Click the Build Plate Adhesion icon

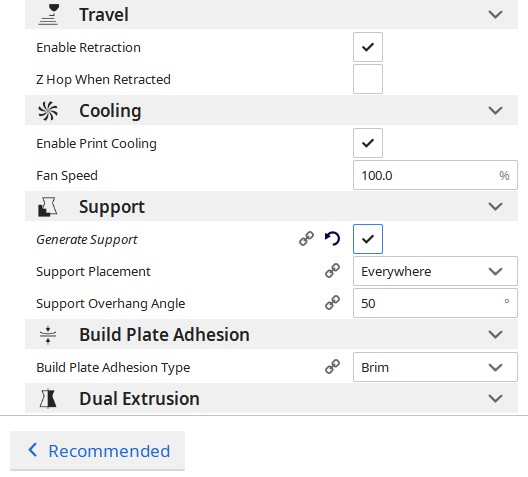(48, 335)
